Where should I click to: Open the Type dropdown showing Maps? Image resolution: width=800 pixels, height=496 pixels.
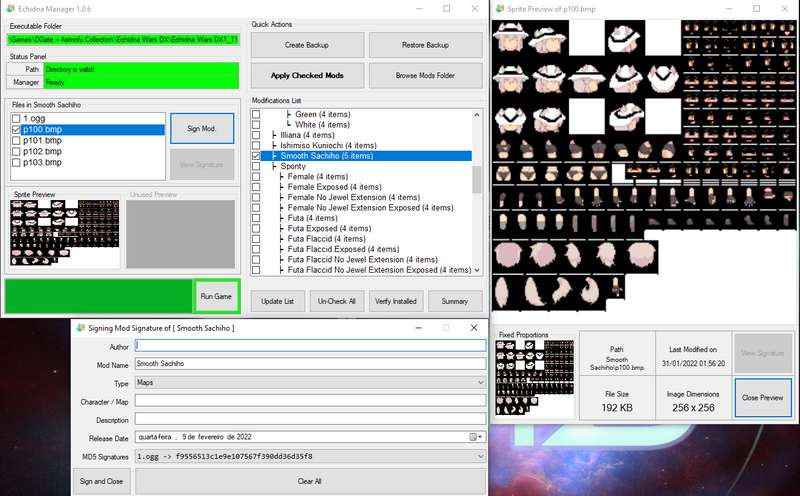(310, 382)
